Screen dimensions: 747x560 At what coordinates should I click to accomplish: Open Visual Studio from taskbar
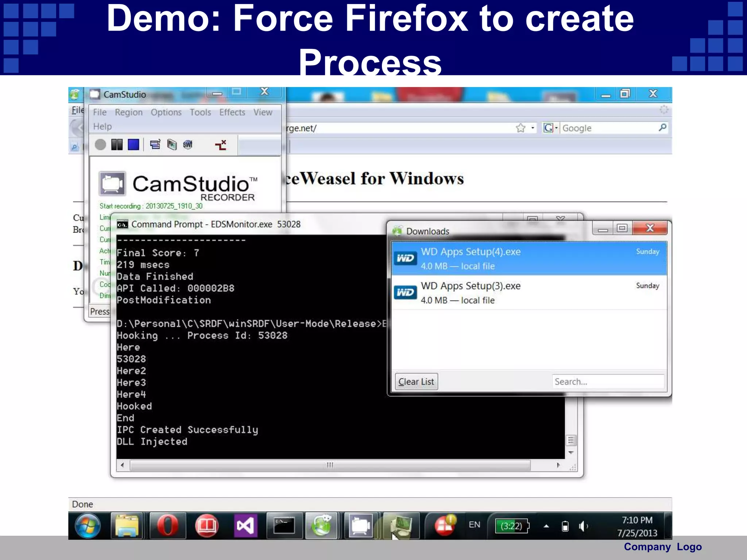click(245, 526)
